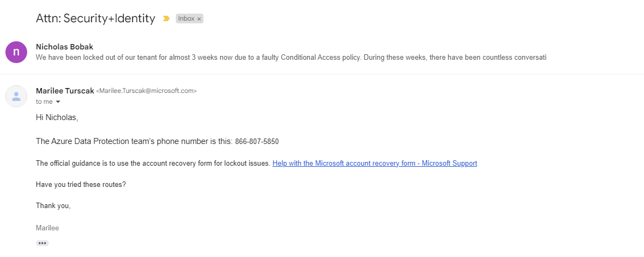Show trimmed content via three-dots button

click(42, 243)
